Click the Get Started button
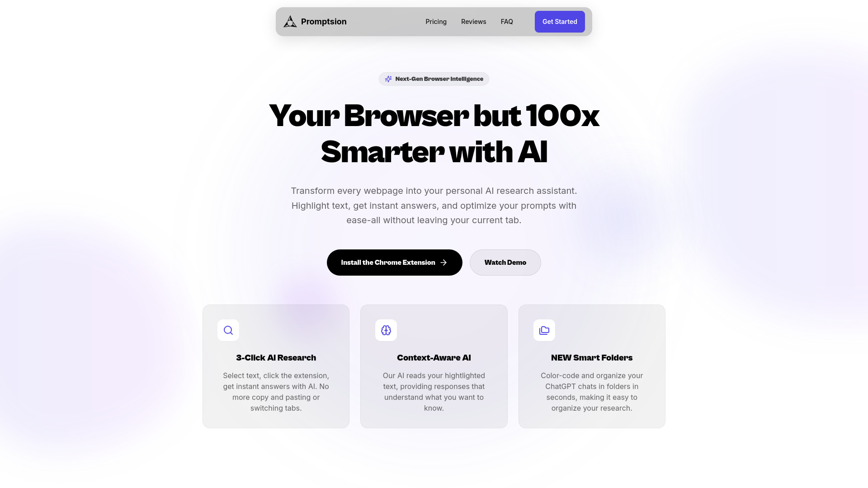Screen dimensions: 868x488 560,21
